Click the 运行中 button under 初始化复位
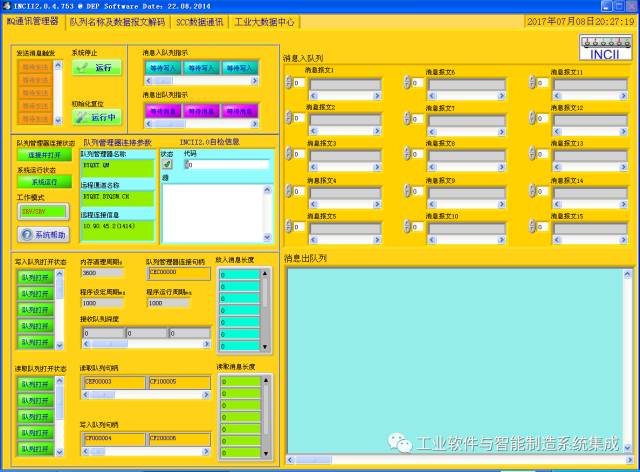This screenshot has width=640, height=472. tap(97, 117)
